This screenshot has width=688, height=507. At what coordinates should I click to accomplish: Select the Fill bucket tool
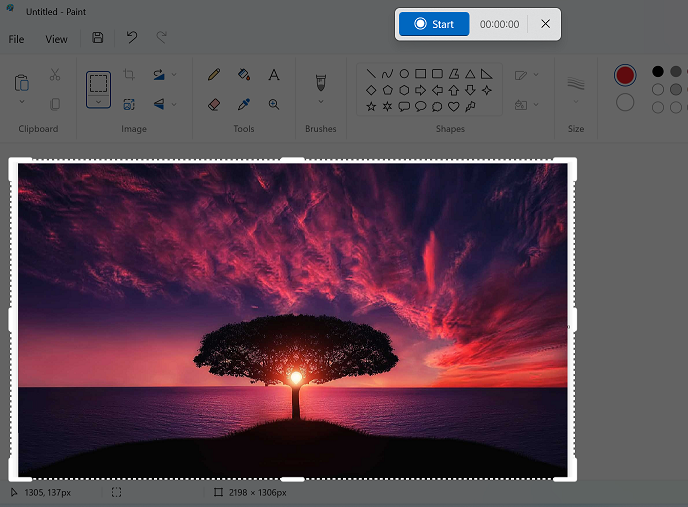(244, 75)
